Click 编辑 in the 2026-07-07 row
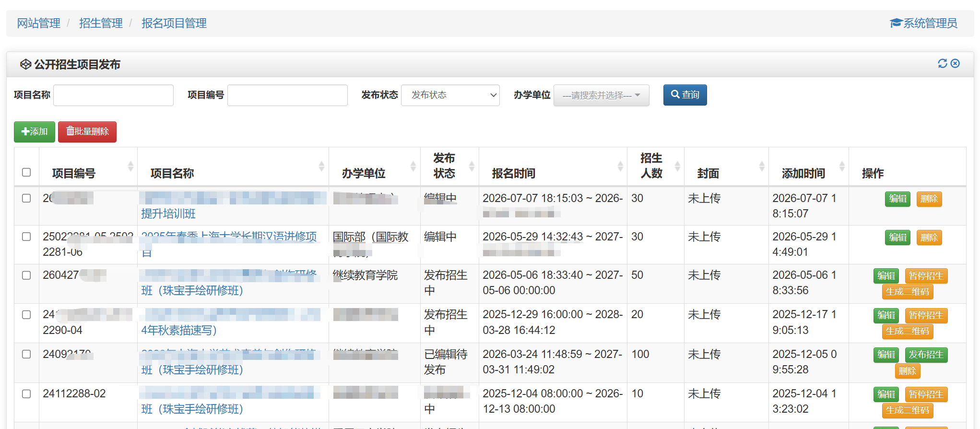The height and width of the screenshot is (429, 980). tap(897, 199)
